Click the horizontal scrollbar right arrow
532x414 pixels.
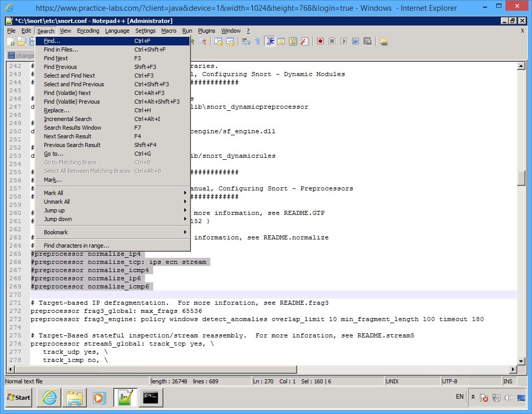point(513,369)
